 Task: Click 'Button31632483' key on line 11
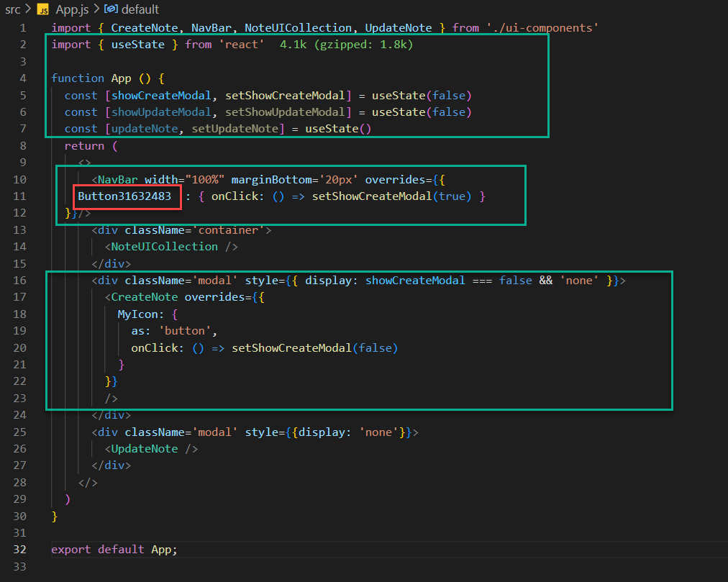coord(124,196)
